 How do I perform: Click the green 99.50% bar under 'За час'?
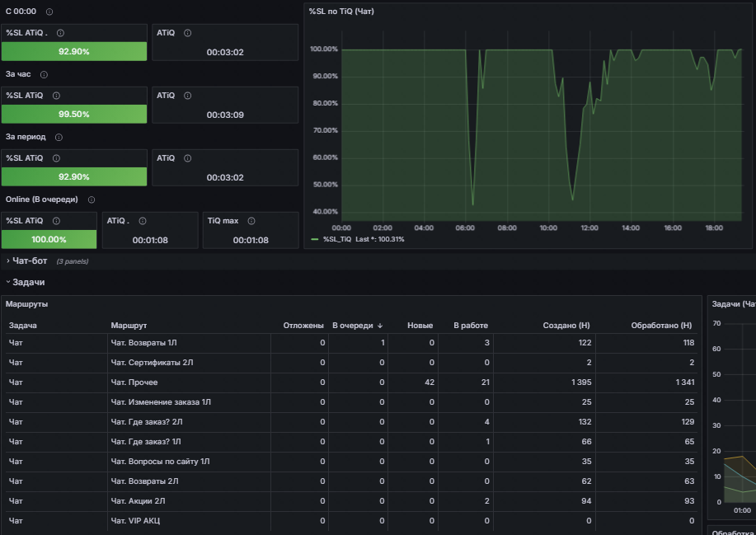click(74, 115)
